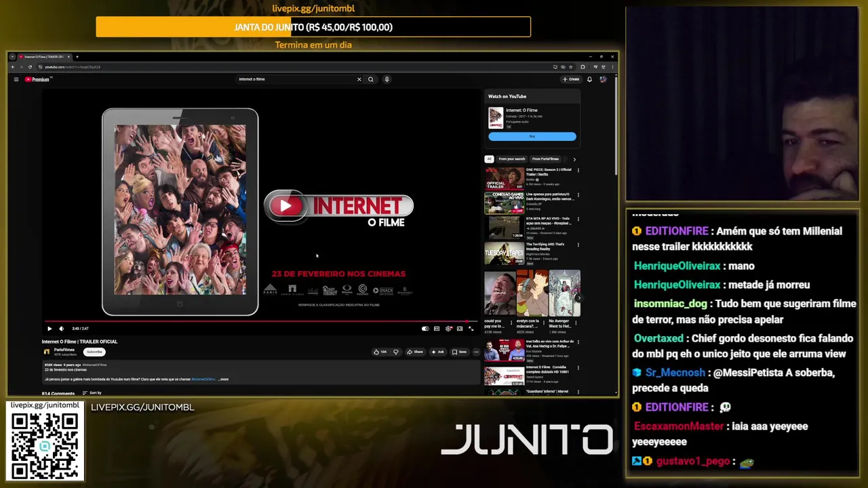Open more actions ellipsis under the video
Screen dimensions: 868x488
tap(476, 352)
